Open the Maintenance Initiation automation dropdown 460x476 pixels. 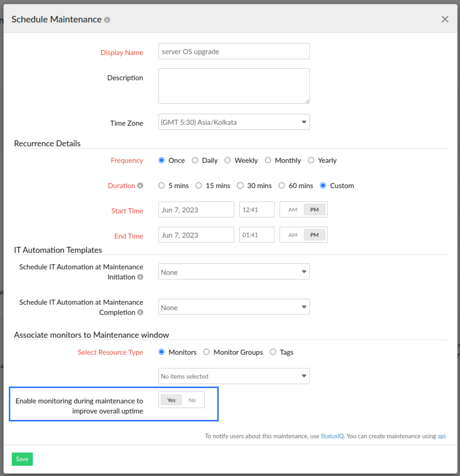click(234, 271)
